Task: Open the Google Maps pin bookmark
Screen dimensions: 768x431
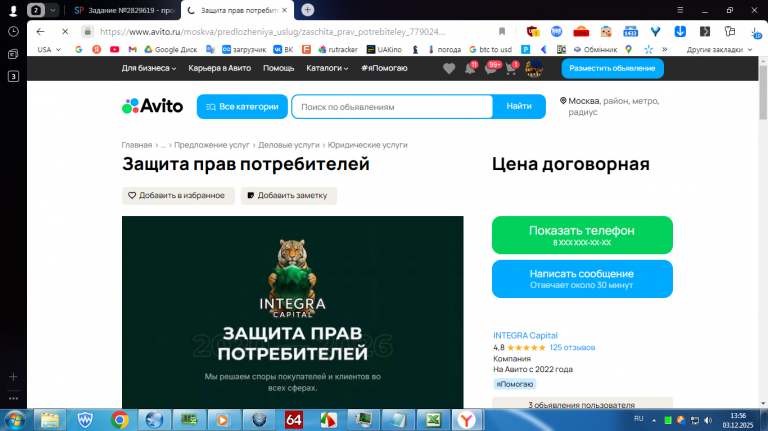Action: click(628, 49)
